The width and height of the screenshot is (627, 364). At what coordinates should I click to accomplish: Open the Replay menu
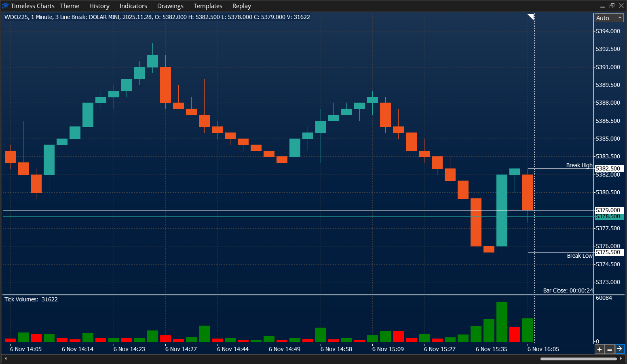(241, 6)
